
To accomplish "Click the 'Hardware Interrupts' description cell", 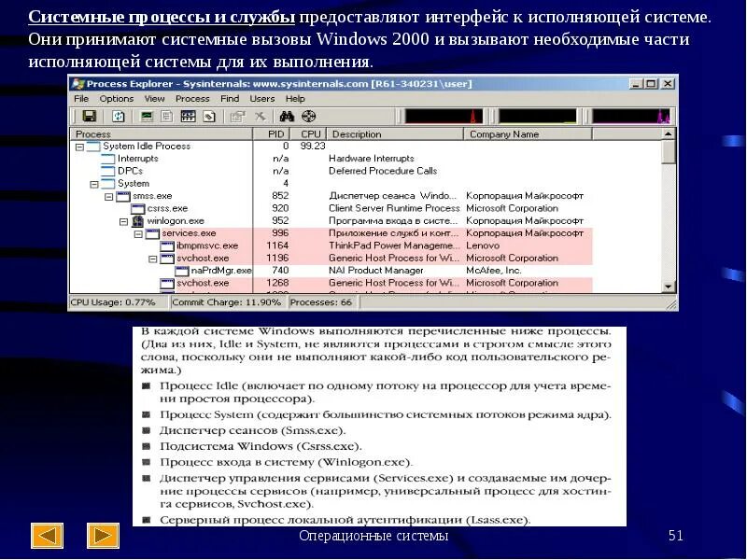I will pos(371,159).
